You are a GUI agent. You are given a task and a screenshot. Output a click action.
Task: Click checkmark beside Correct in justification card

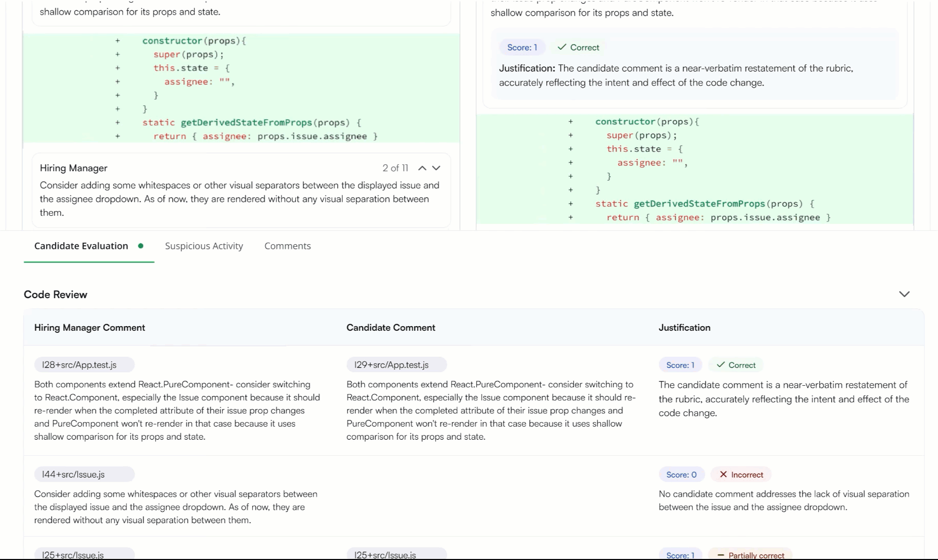click(x=561, y=47)
